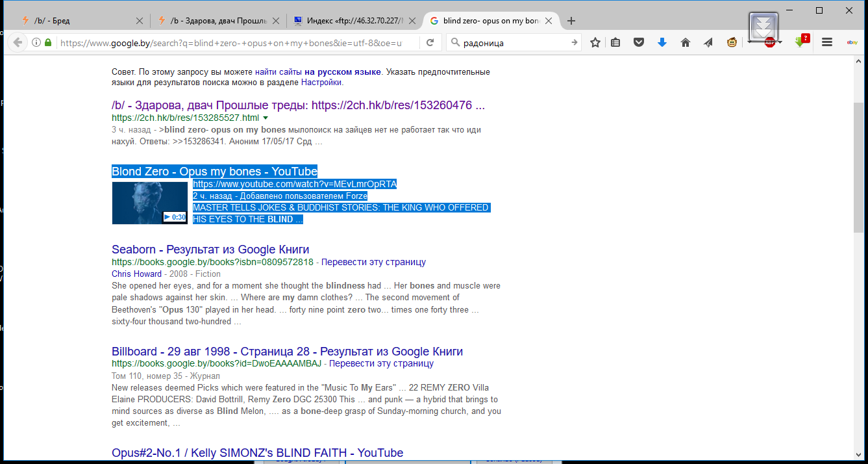The image size is (868, 464).
Task: Close the 'blind zero- opus' Google tab
Action: pos(549,21)
